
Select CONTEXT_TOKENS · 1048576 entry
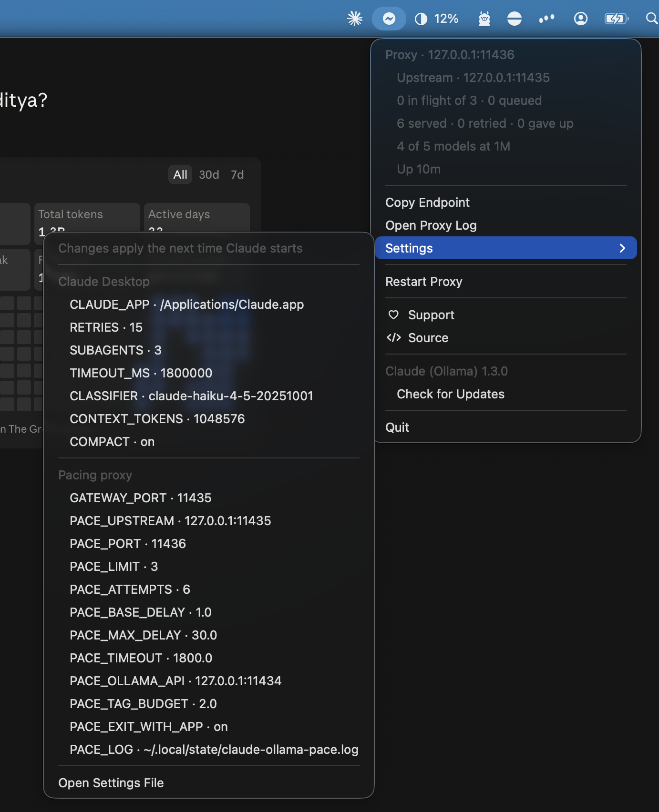click(209, 418)
